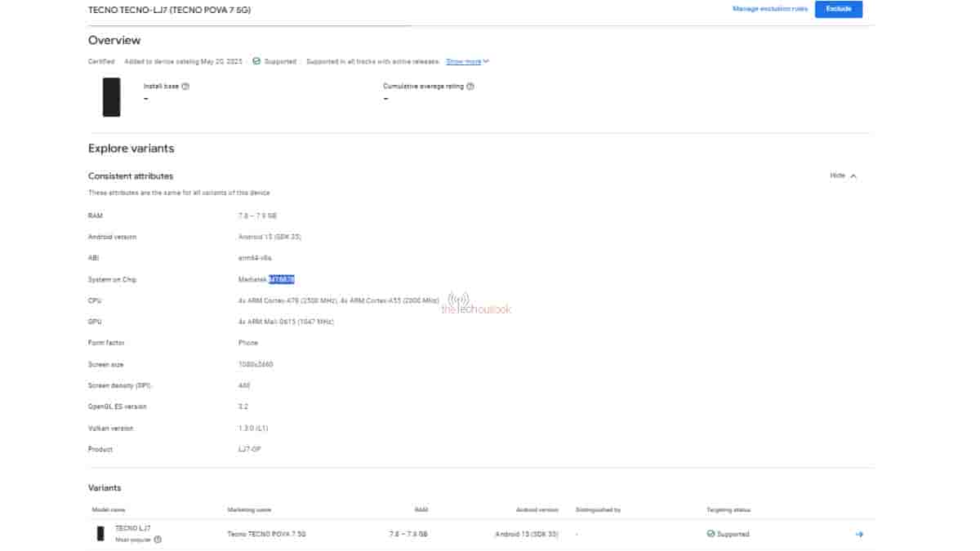Click the Targeting status column header
The width and height of the screenshot is (980, 551).
pyautogui.click(x=728, y=509)
